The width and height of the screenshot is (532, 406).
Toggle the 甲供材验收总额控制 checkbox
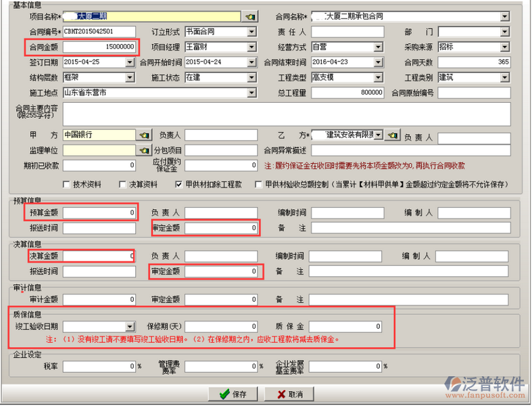click(x=258, y=184)
